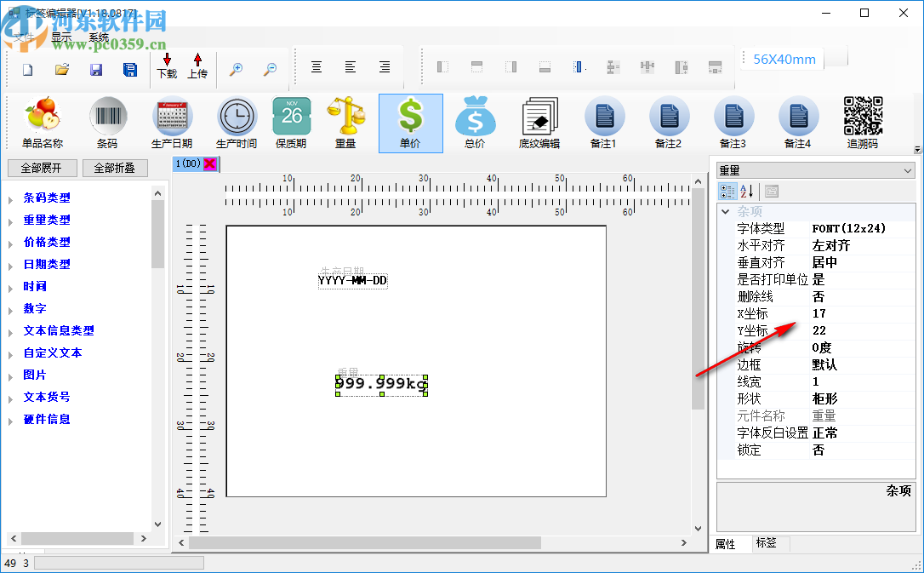
Task: Insert the 保质期 shelf life element
Action: click(291, 123)
